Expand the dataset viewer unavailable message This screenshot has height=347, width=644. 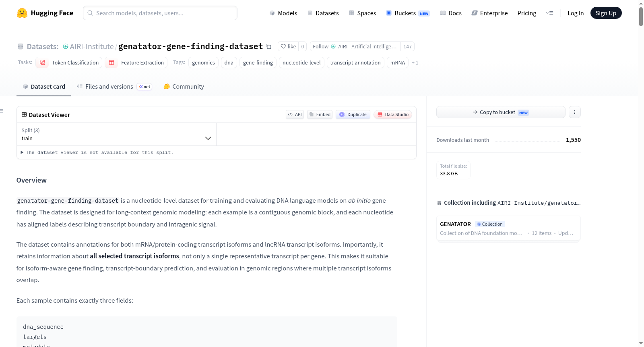(97, 152)
